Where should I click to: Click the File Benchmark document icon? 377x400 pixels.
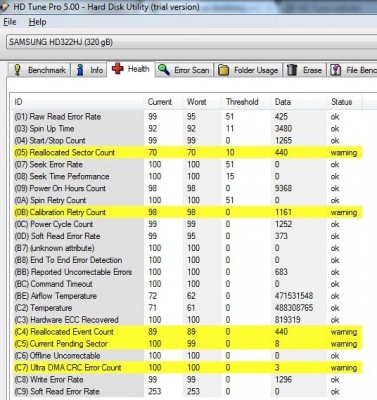tap(335, 70)
